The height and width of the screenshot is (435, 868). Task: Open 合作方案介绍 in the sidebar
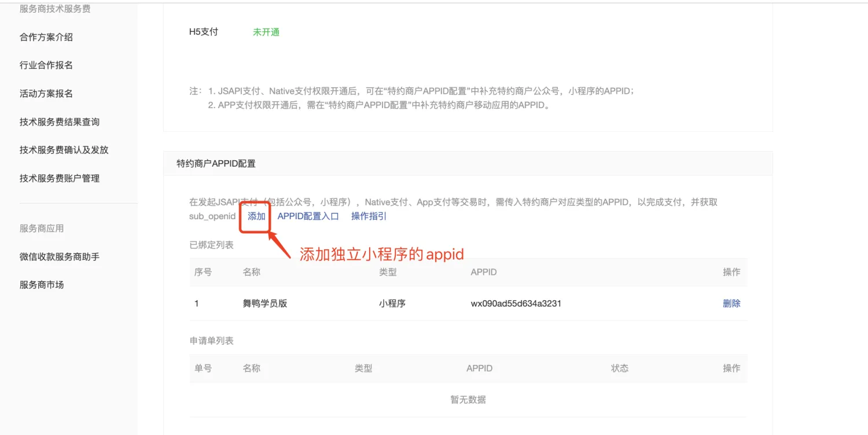[x=46, y=37]
